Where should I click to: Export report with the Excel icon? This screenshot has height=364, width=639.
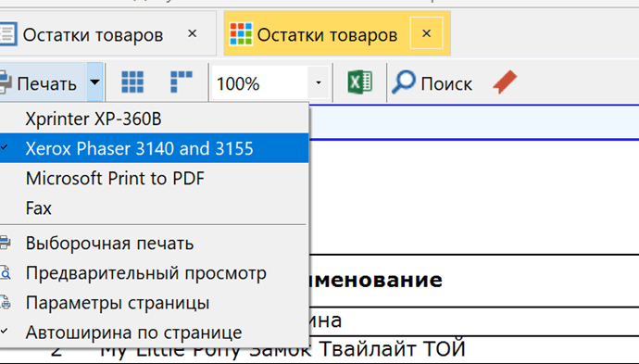pos(360,82)
